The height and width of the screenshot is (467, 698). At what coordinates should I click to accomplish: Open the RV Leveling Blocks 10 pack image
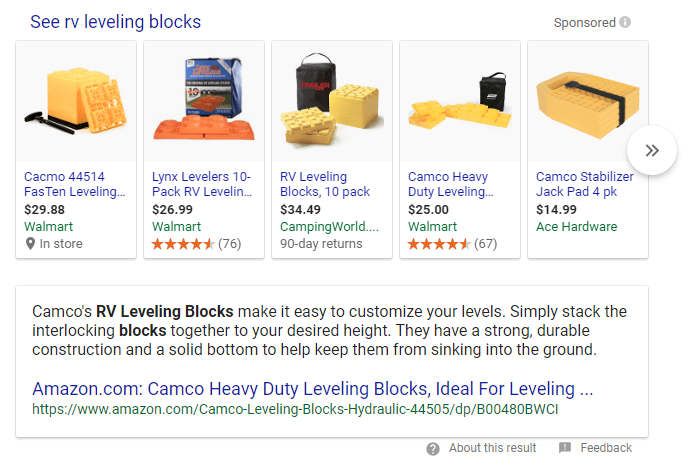coord(332,101)
